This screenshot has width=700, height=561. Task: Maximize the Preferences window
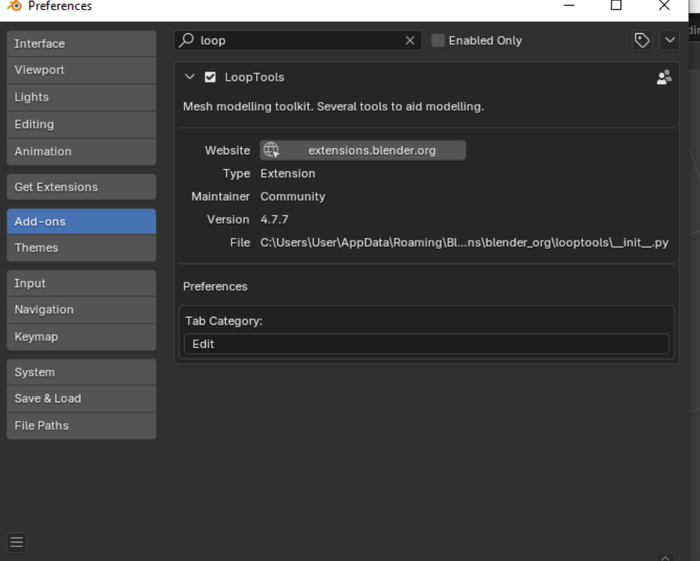point(616,6)
